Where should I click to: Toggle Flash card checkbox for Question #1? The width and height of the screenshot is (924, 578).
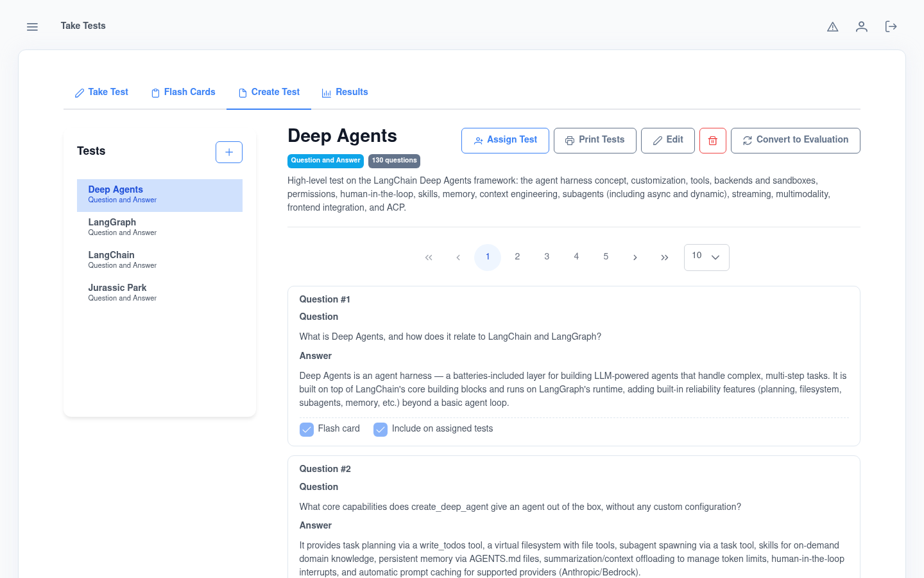[307, 429]
